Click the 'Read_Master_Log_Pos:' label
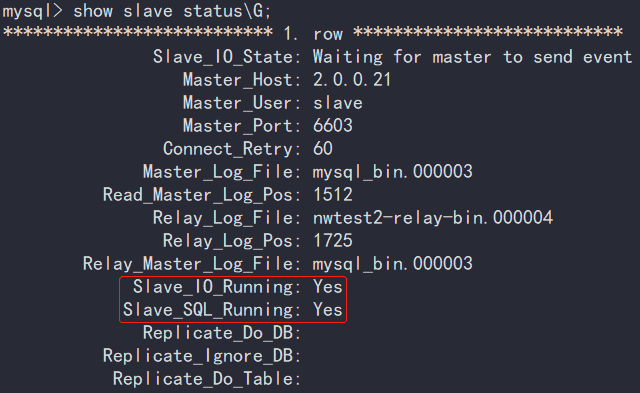Screen dimensions: 640x393 tap(202, 195)
